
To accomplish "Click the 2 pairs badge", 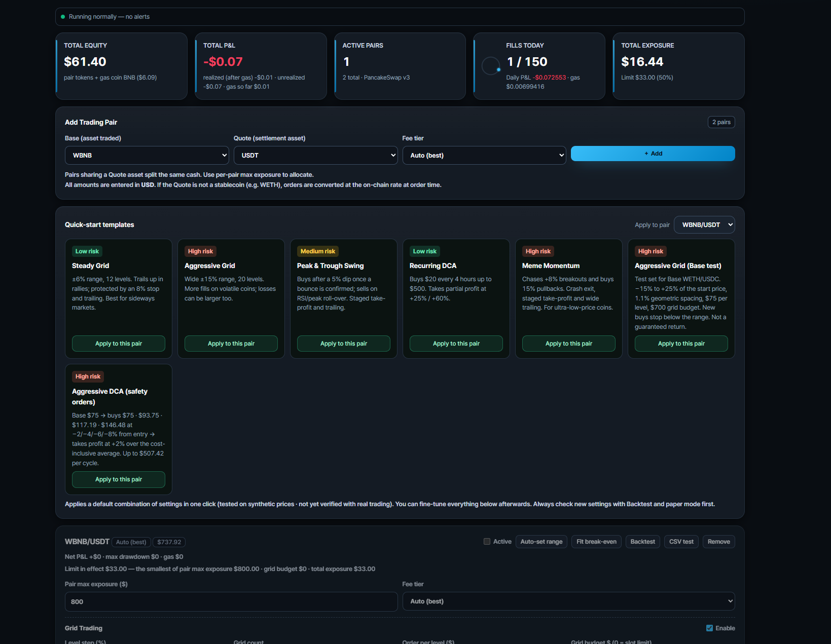I will 721,122.
